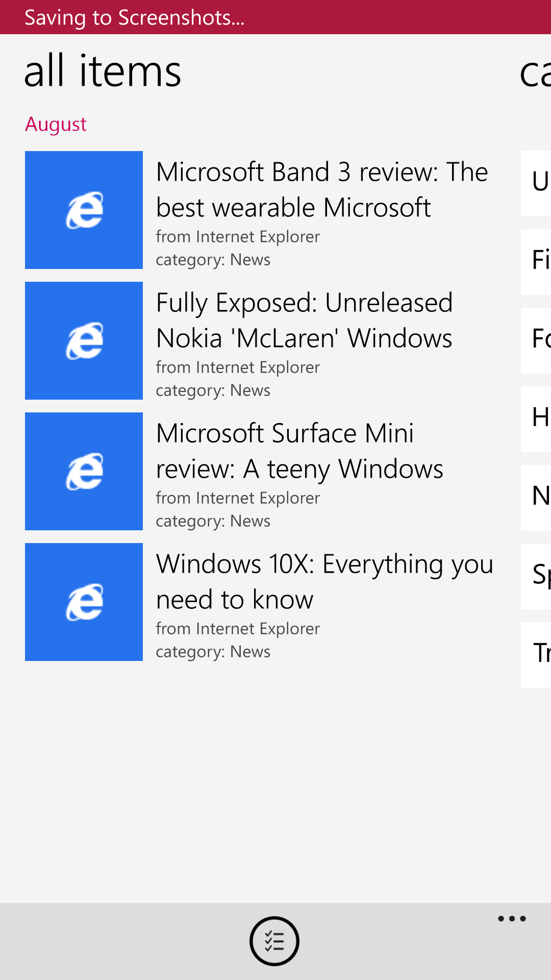The height and width of the screenshot is (980, 551).
Task: Select 'category: News' under Microsoft Band 3 review
Action: [x=213, y=260]
